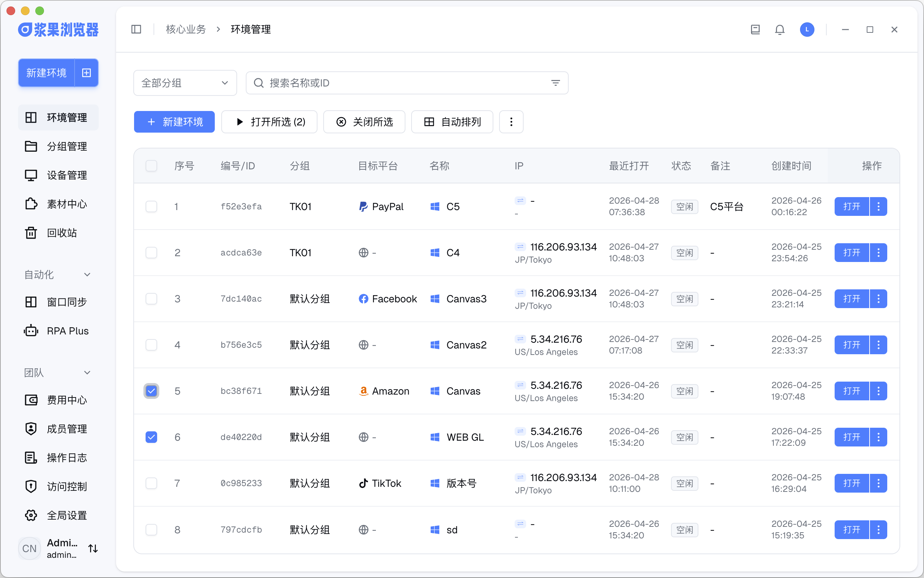924x578 pixels.
Task: Click the 自动排列 button
Action: (452, 122)
